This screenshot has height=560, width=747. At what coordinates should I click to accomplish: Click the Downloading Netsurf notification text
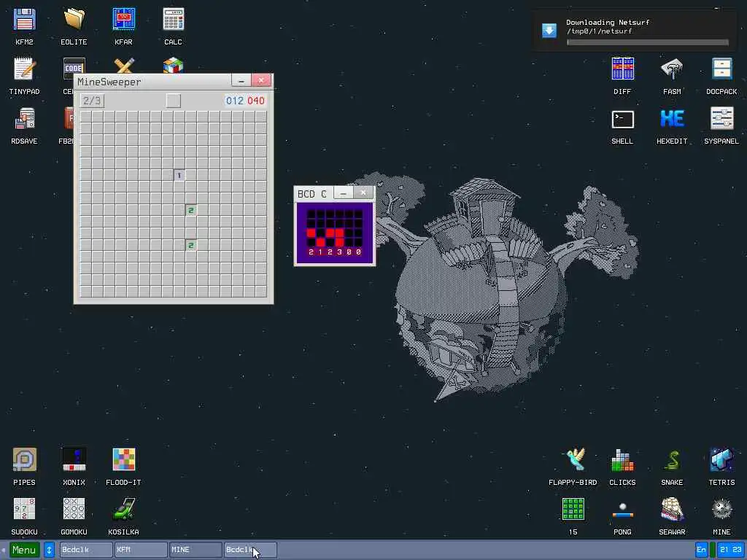pyautogui.click(x=608, y=23)
